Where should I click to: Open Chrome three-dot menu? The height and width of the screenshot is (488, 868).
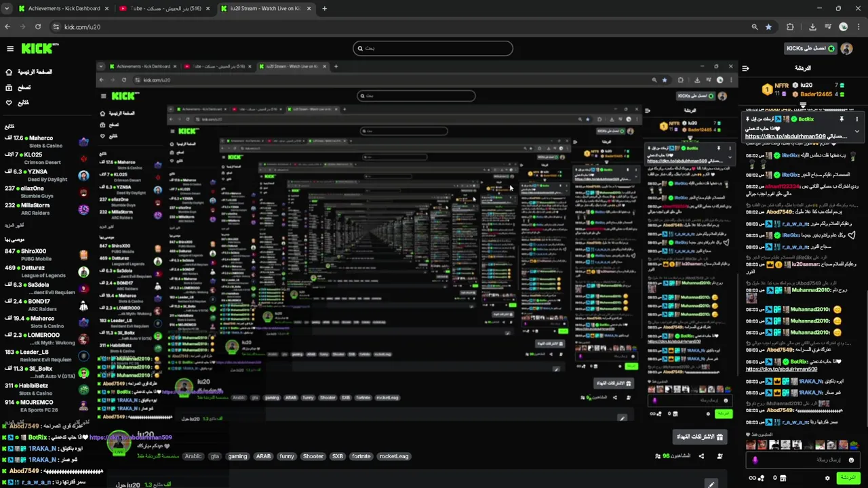coord(859,27)
